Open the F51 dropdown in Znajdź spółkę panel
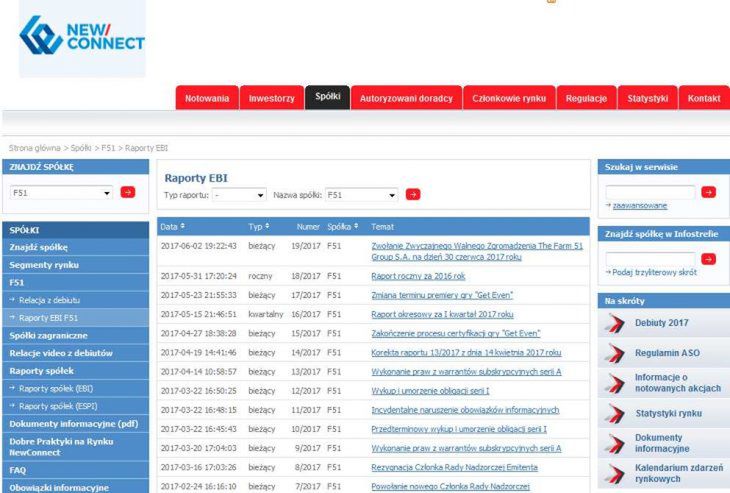This screenshot has height=493, width=730. [x=61, y=193]
